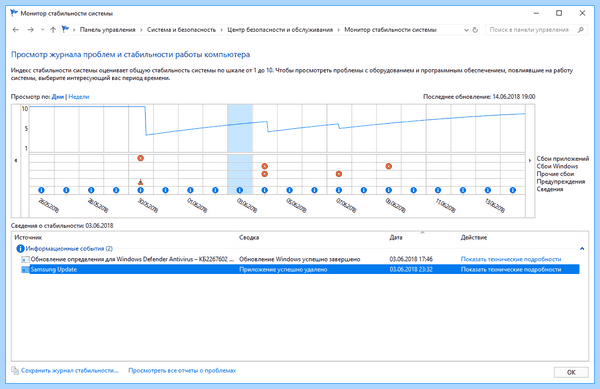Expand the chevron after Центр безопасности и обслуживания
The width and height of the screenshot is (600, 389).
pyautogui.click(x=339, y=30)
